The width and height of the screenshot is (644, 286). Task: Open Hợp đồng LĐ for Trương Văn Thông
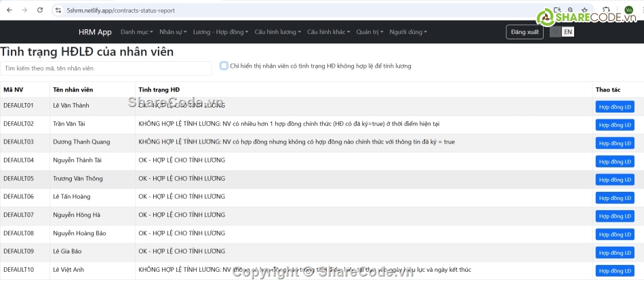(x=615, y=180)
